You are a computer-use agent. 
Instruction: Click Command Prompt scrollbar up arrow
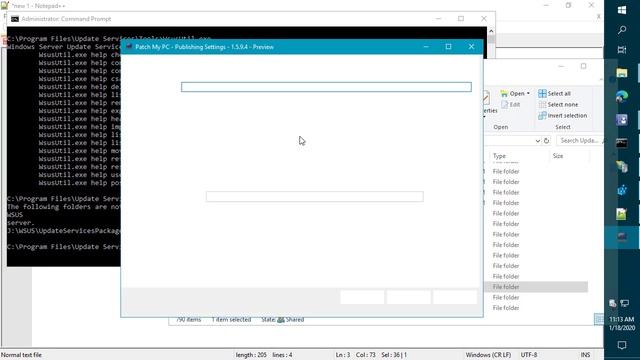click(x=491, y=31)
